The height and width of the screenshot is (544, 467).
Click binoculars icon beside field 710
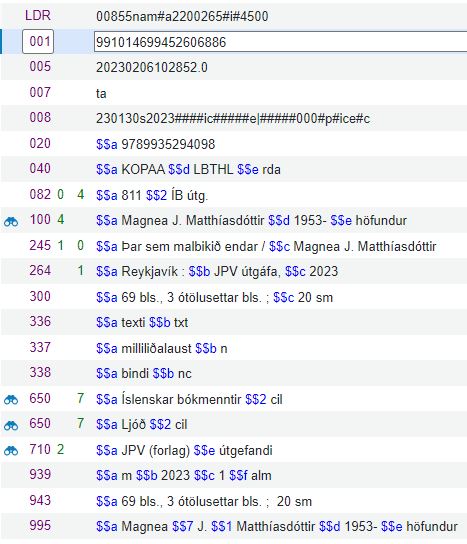[11, 451]
